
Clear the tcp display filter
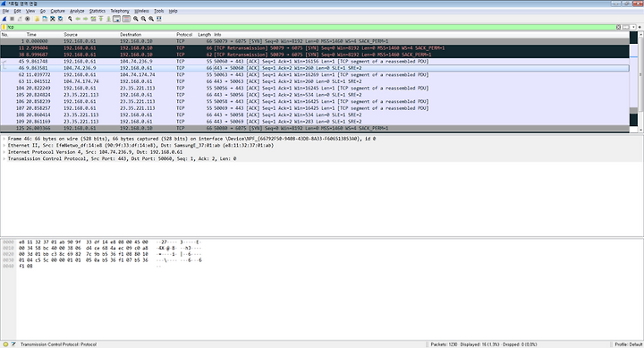[618, 27]
